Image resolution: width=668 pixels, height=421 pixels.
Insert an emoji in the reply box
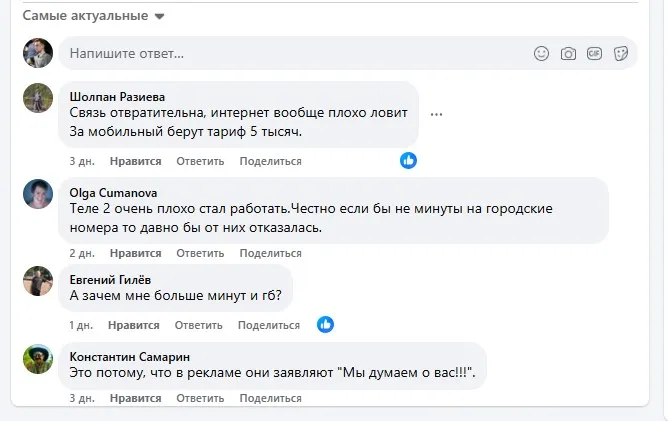coord(542,53)
